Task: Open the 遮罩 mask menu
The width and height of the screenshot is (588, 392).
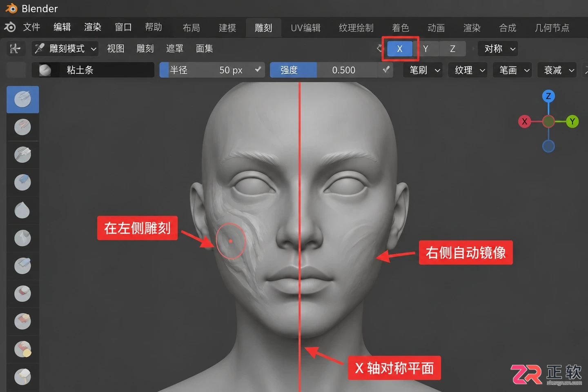Action: (x=175, y=49)
